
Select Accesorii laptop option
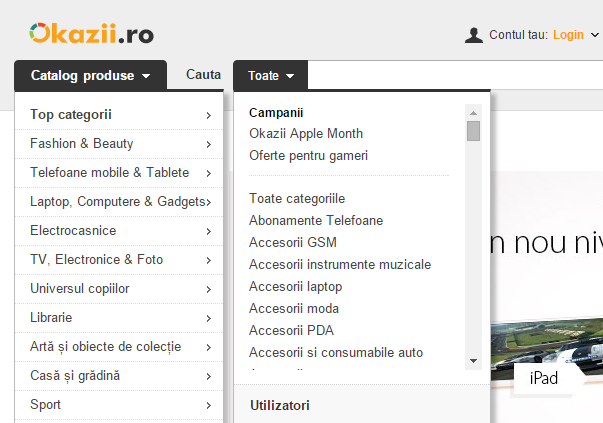click(295, 287)
